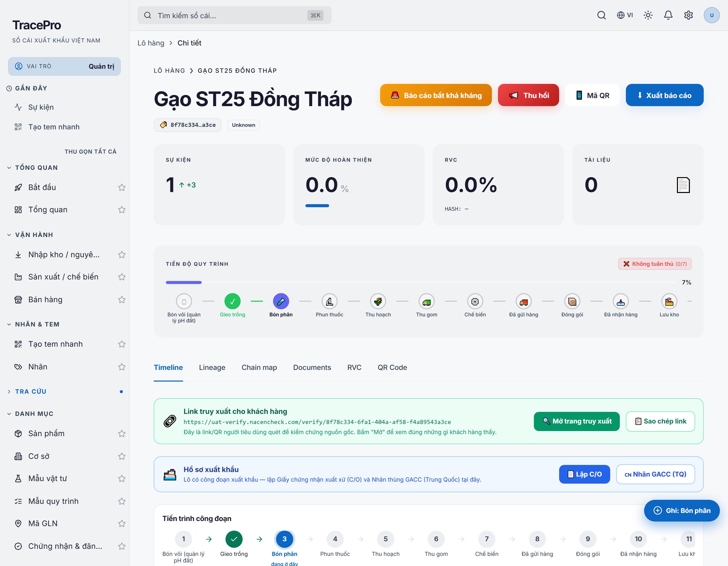Switch to the Lineage tab
The width and height of the screenshot is (728, 566).
click(x=212, y=367)
